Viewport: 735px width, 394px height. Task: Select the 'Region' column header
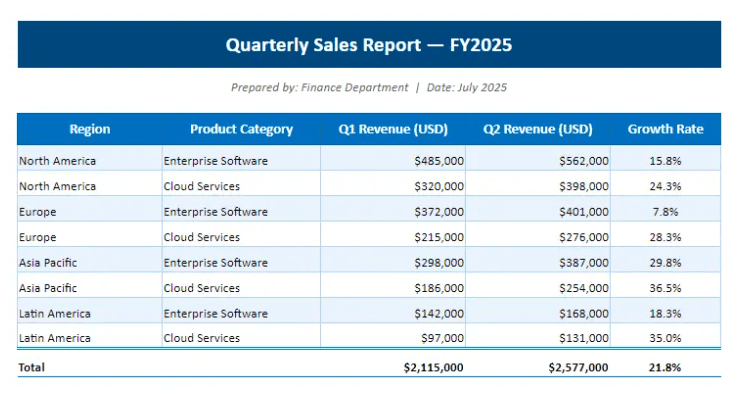(90, 129)
